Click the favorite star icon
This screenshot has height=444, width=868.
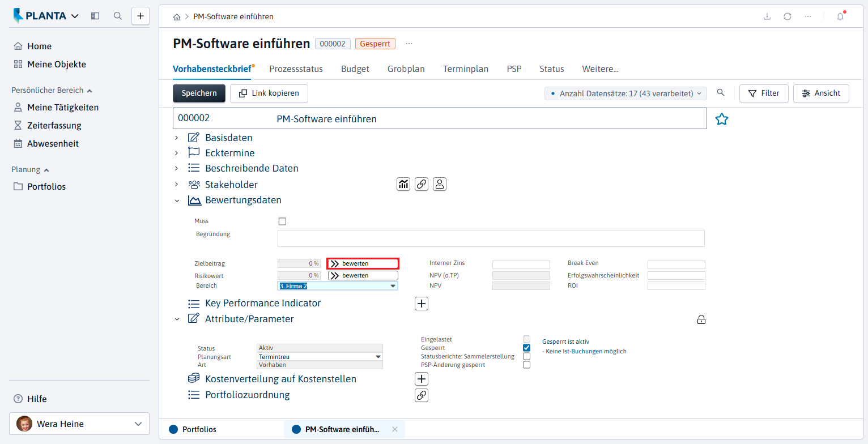pos(721,119)
